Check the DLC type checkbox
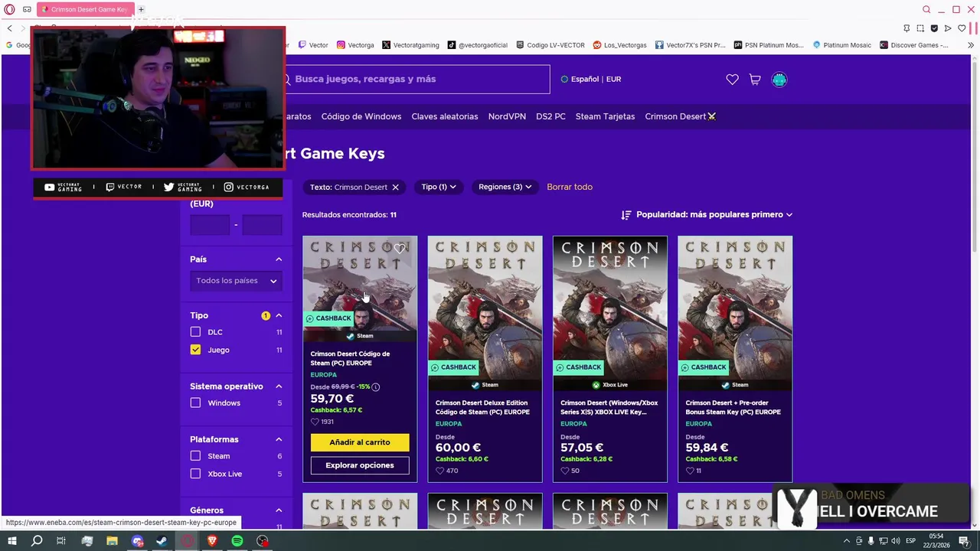The image size is (980, 551). click(195, 331)
